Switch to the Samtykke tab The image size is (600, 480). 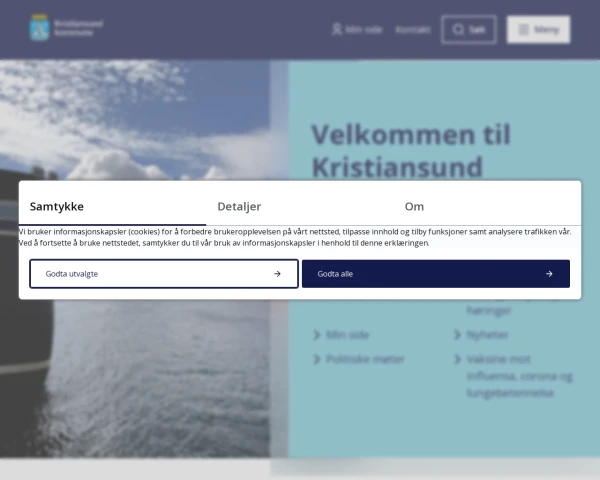112,206
